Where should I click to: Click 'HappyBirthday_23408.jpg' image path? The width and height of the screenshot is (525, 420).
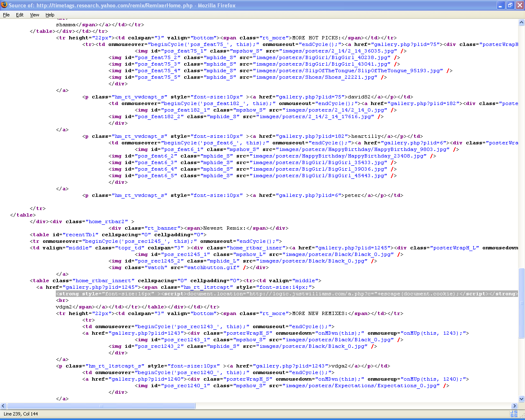click(386, 156)
